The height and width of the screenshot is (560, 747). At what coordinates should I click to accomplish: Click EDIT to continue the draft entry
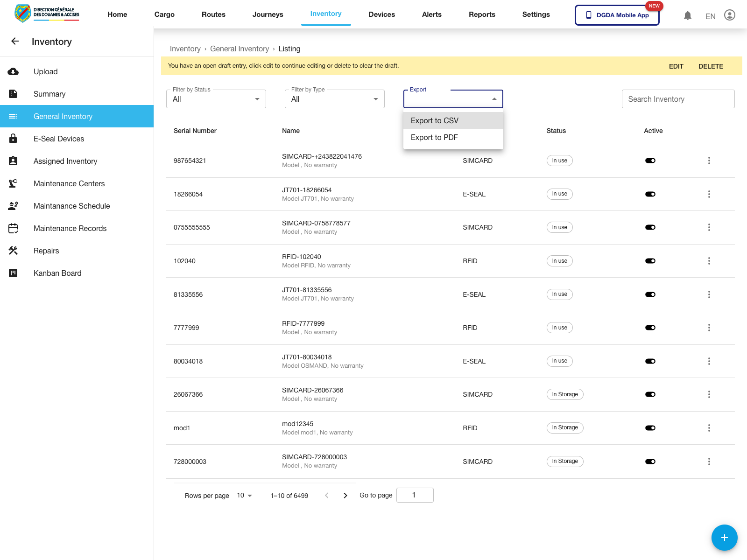(x=676, y=66)
